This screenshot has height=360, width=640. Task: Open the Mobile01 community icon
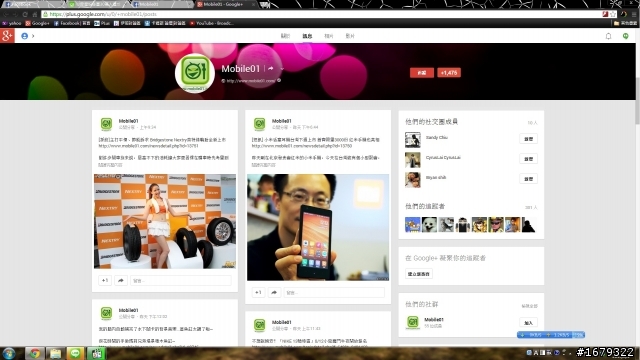point(413,322)
